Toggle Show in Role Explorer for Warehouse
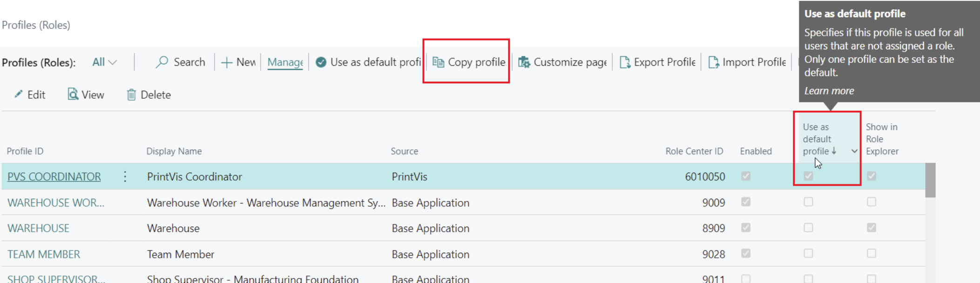This screenshot has width=980, height=283. pyautogui.click(x=872, y=228)
